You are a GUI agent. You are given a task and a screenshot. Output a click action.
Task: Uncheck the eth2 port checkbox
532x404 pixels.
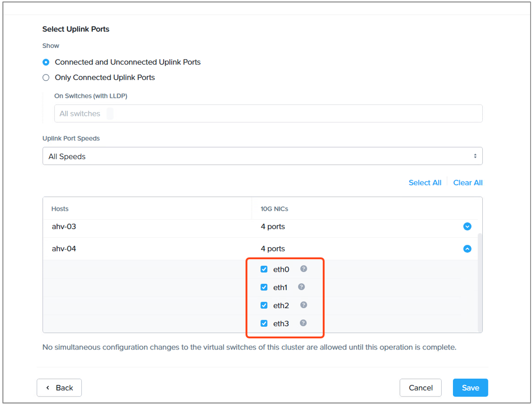pos(264,305)
